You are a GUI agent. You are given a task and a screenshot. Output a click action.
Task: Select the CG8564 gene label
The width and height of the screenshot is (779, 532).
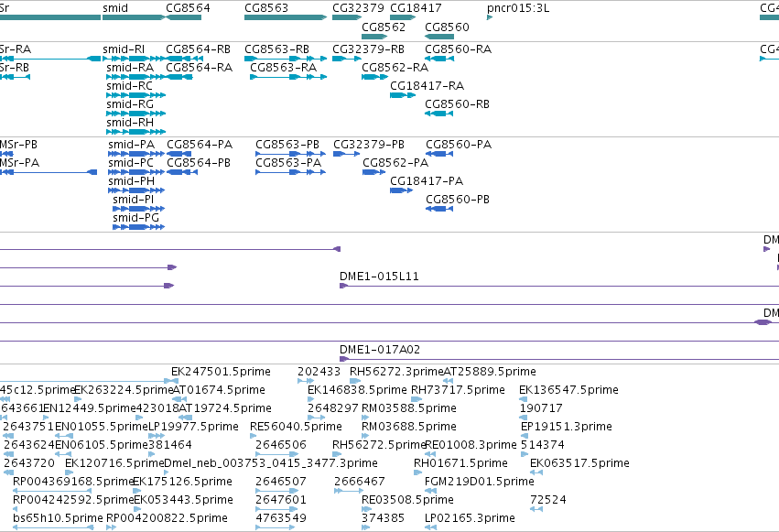click(x=188, y=8)
